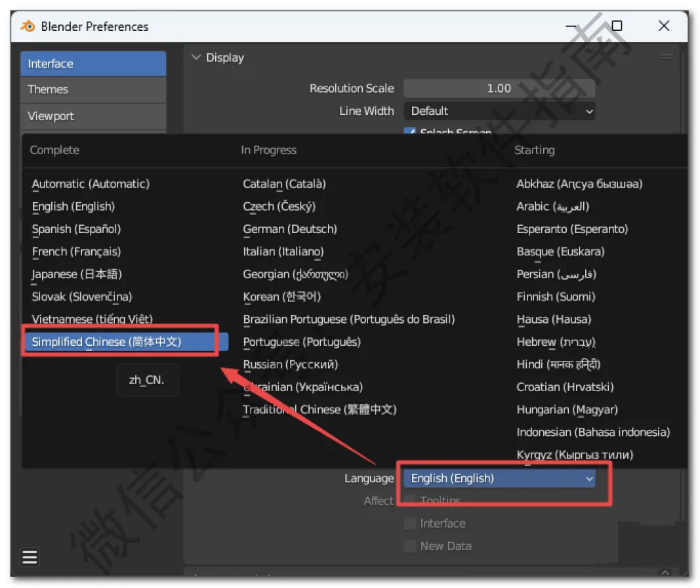Choose Finnish (Suomi) language

pos(556,297)
